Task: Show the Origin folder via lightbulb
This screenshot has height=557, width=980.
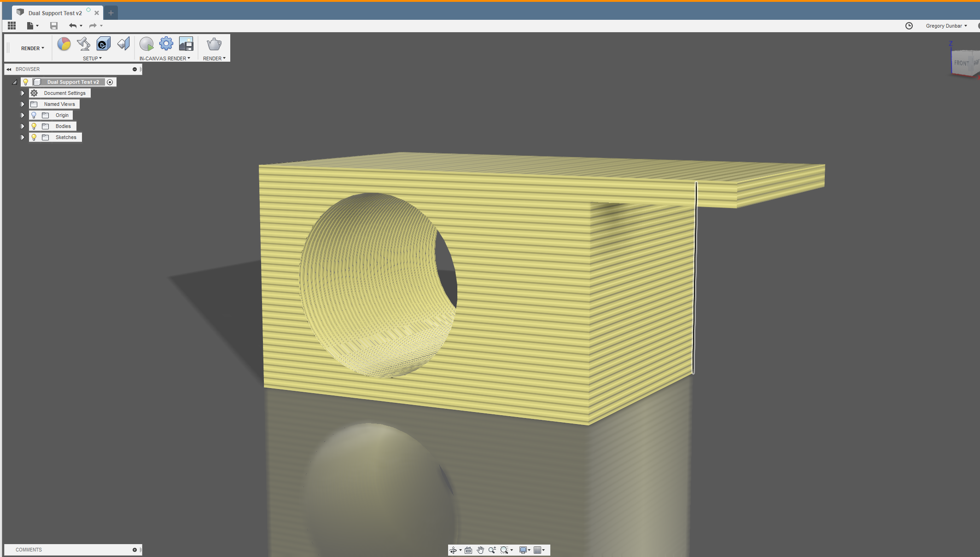Action: point(34,115)
